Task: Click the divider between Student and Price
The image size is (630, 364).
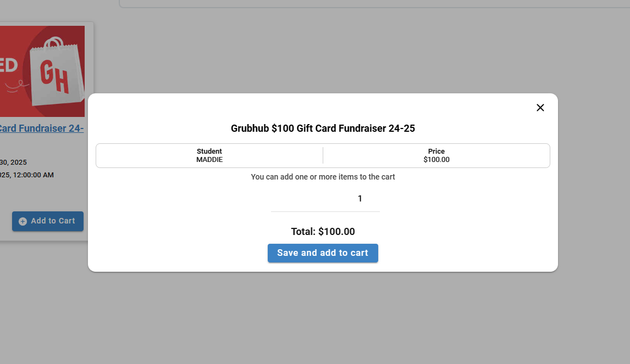Action: [x=323, y=155]
